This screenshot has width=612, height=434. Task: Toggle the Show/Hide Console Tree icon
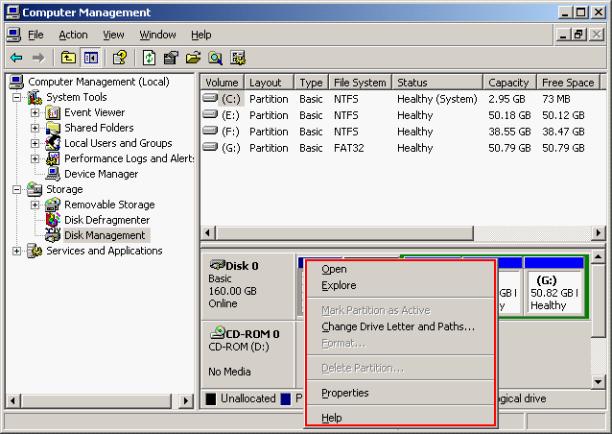91,58
